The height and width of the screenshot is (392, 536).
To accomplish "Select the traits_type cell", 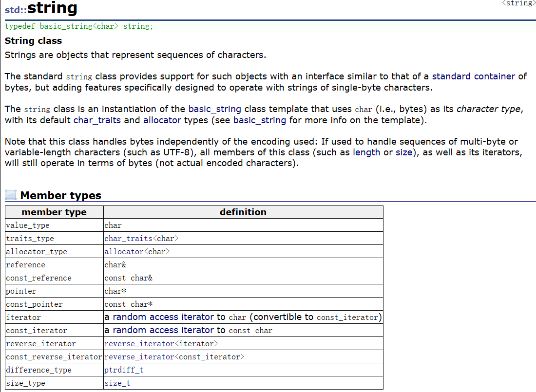I will click(x=55, y=239).
